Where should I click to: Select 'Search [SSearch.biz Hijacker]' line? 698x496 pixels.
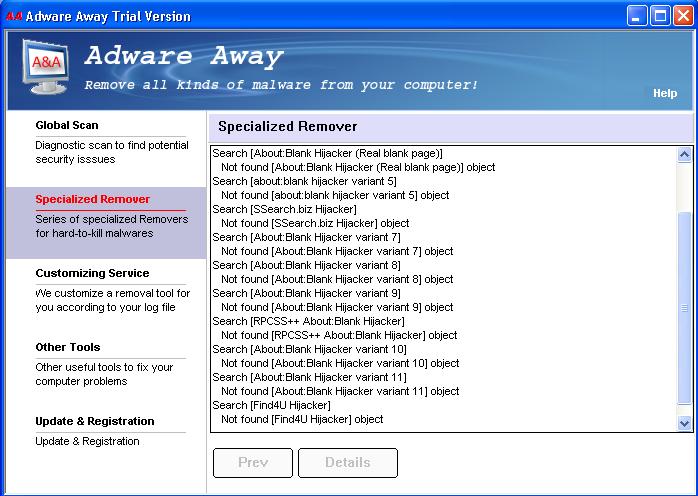click(x=284, y=209)
